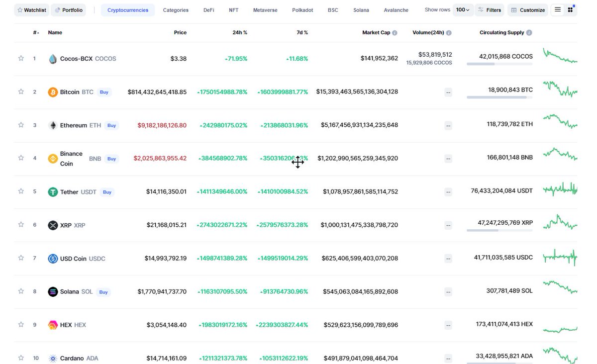597x364 pixels.
Task: Toggle the Cardano watchlist star
Action: click(x=21, y=358)
